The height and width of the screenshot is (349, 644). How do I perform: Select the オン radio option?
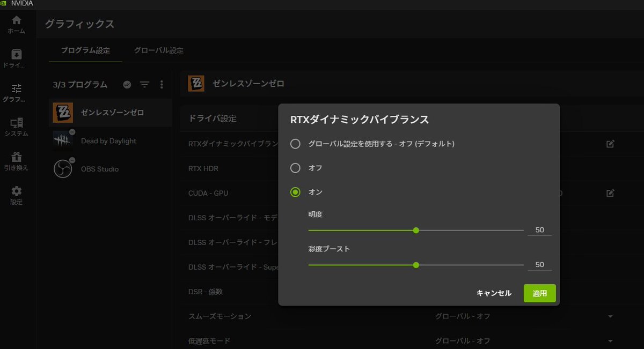point(295,192)
